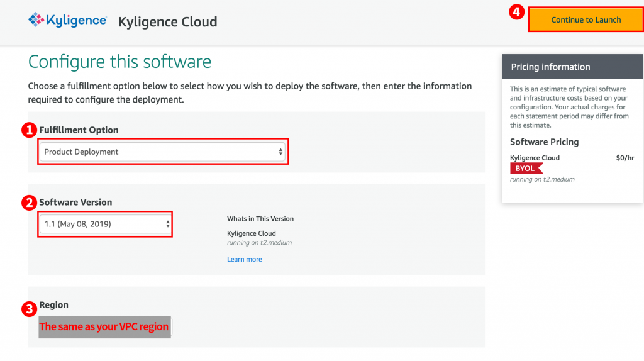Viewport: 644px width, 361px height.
Task: Click the red step 4 circle marker
Action: point(516,12)
